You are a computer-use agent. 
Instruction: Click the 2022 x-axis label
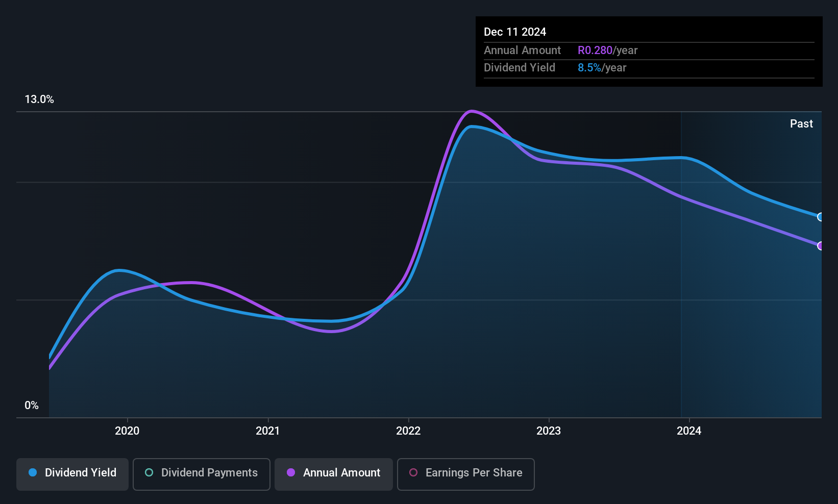(408, 431)
